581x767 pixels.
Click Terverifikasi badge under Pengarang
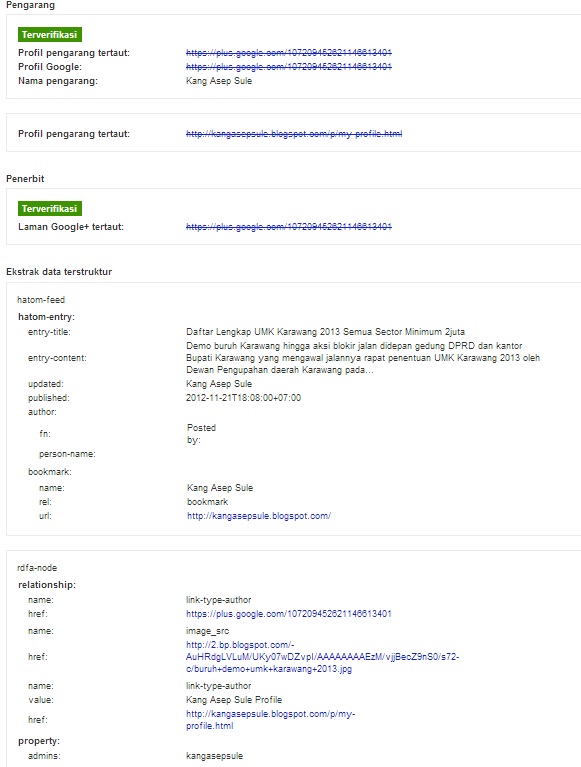(x=49, y=35)
